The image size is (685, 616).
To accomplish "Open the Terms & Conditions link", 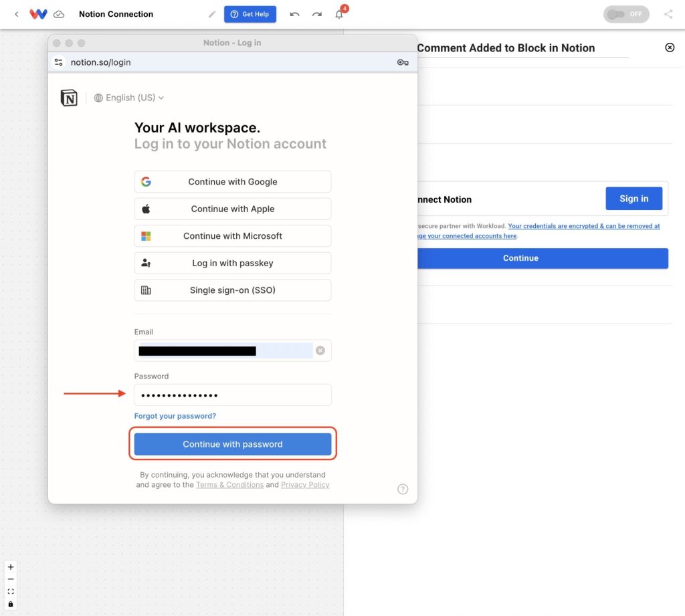I will tap(229, 484).
